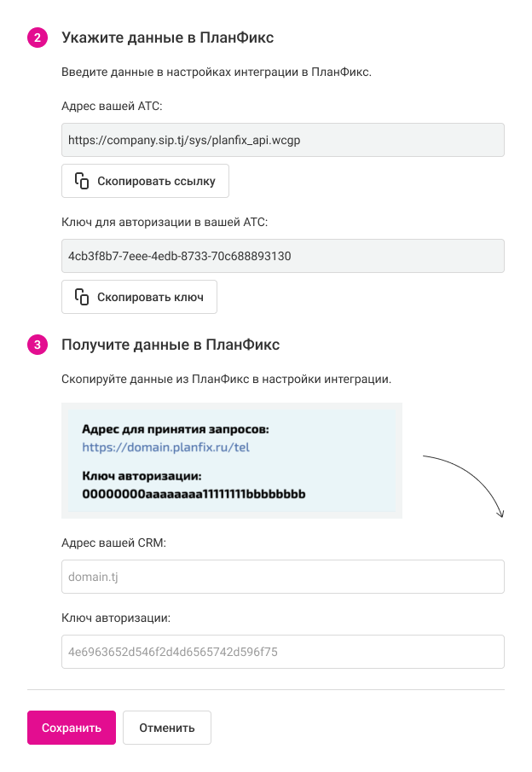
Task: Cancel changes with the "Отменить" button
Action: tap(167, 728)
